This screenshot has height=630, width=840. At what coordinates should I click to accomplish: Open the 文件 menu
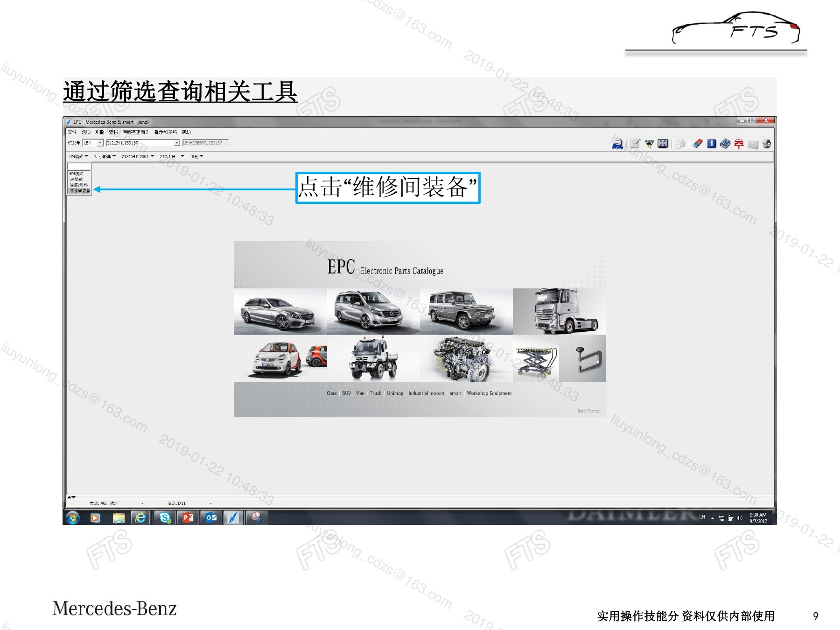click(x=72, y=132)
